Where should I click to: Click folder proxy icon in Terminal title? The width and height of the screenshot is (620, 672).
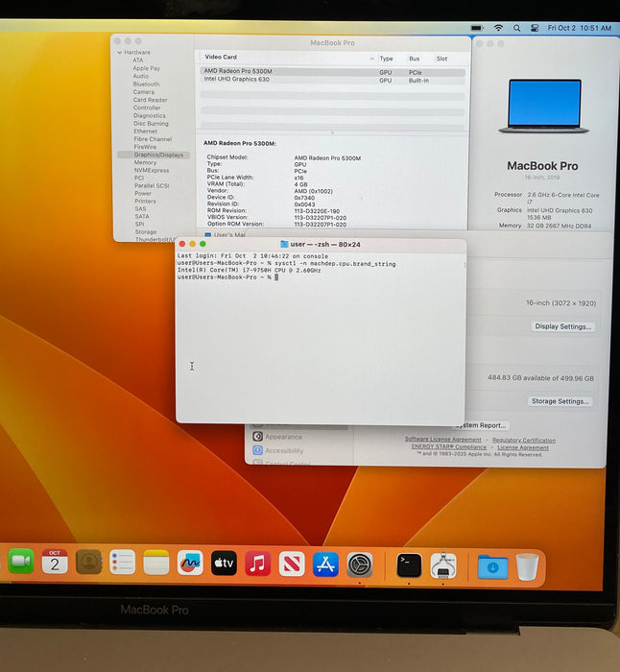[x=284, y=244]
